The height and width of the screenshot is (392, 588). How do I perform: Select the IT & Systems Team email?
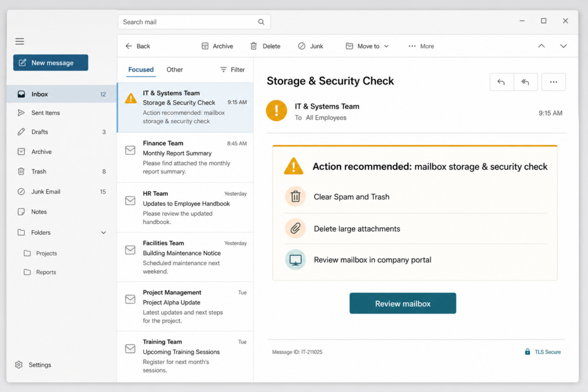[185, 107]
